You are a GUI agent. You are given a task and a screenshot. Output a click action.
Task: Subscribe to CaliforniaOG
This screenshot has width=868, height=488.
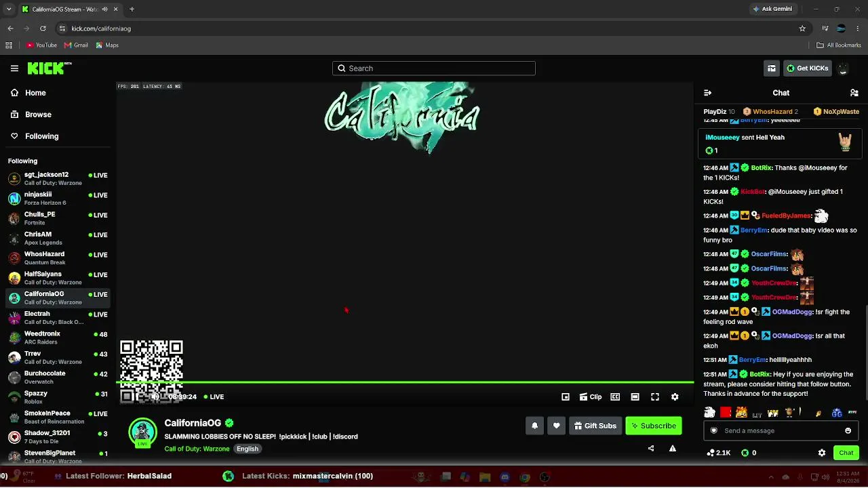654,426
